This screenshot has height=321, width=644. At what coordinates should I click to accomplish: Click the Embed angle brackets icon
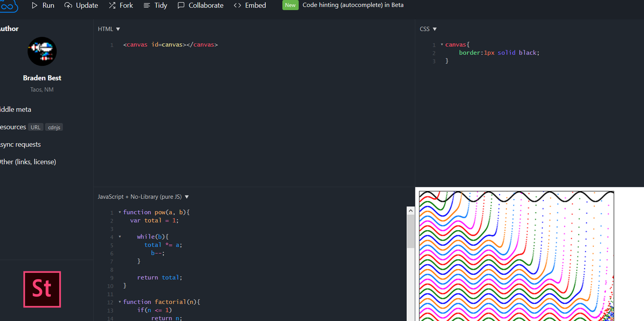237,5
